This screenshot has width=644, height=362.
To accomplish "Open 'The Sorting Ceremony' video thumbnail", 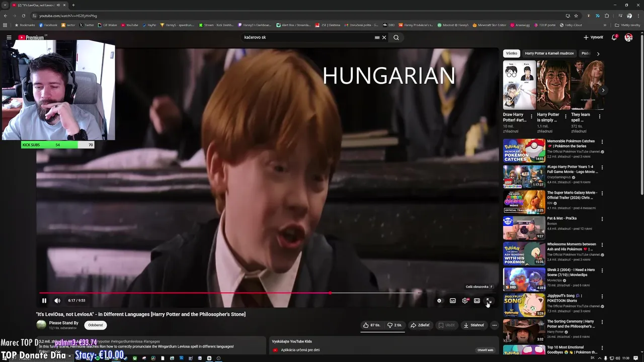I will (x=524, y=331).
